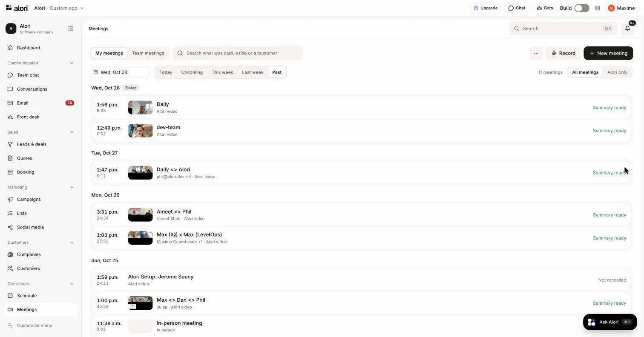644x337 pixels.
Task: Open Customize menu in sidebar
Action: [40, 326]
